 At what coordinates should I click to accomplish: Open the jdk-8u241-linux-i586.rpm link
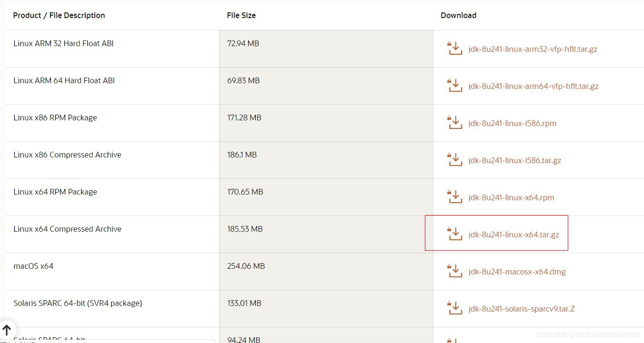[x=513, y=123]
